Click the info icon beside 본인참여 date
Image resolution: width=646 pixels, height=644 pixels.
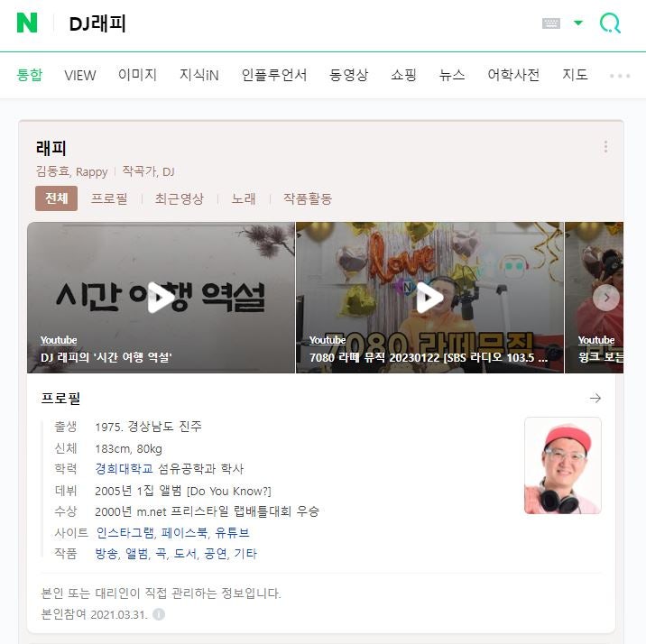(159, 614)
